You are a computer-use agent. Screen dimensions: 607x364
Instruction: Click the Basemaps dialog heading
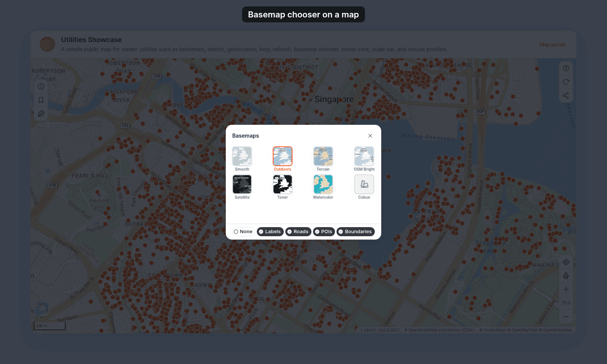(x=245, y=136)
